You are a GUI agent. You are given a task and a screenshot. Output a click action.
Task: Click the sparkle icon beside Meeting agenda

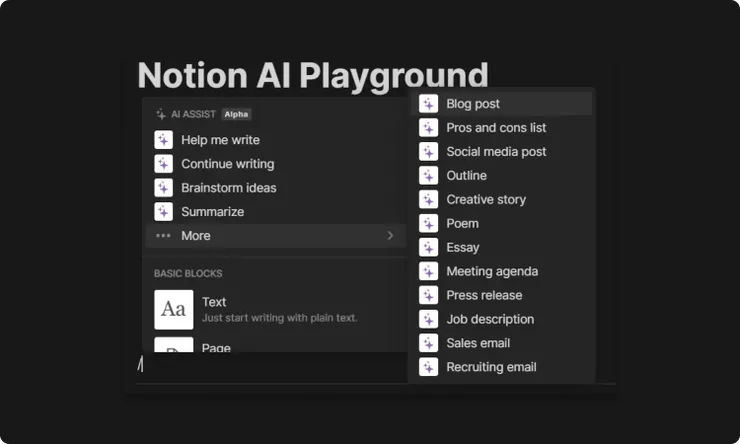(429, 271)
